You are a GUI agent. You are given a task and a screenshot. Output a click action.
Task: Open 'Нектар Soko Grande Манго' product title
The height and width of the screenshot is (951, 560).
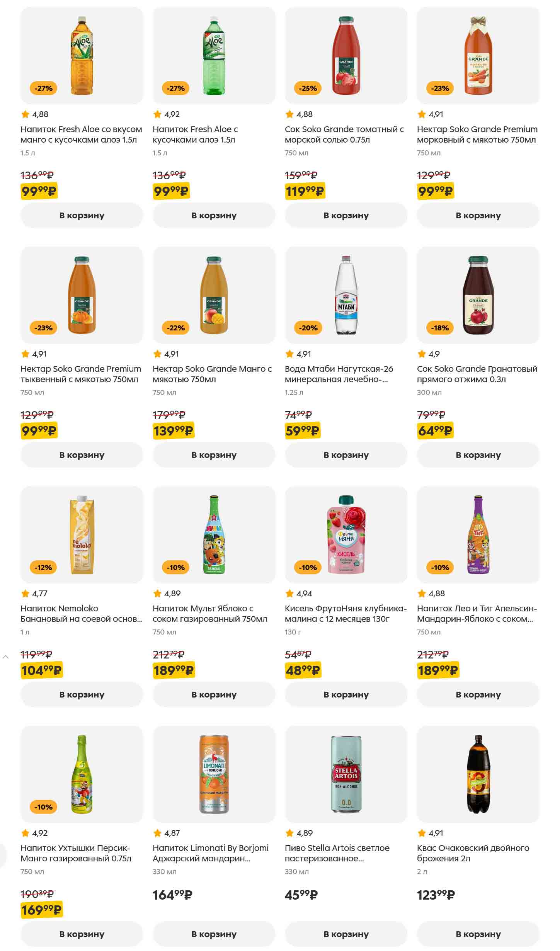pyautogui.click(x=212, y=374)
